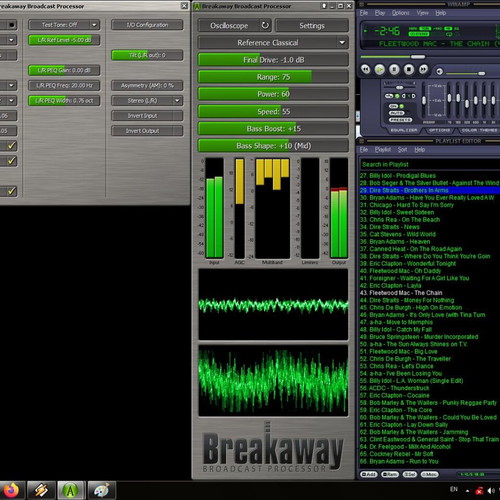This screenshot has width=500, height=500.
Task: Click the Oscilloscope refresh icon
Action: pos(265,25)
